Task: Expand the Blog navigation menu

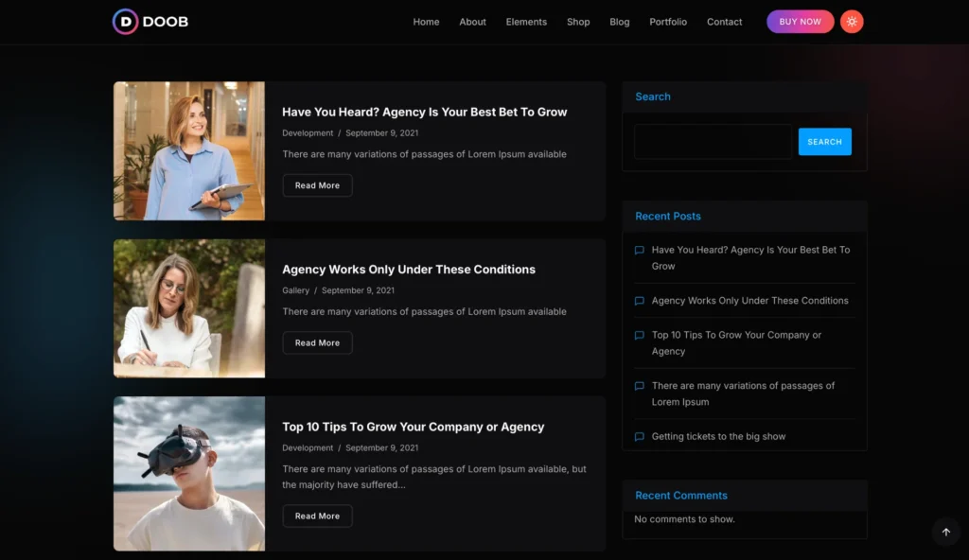Action: 620,22
